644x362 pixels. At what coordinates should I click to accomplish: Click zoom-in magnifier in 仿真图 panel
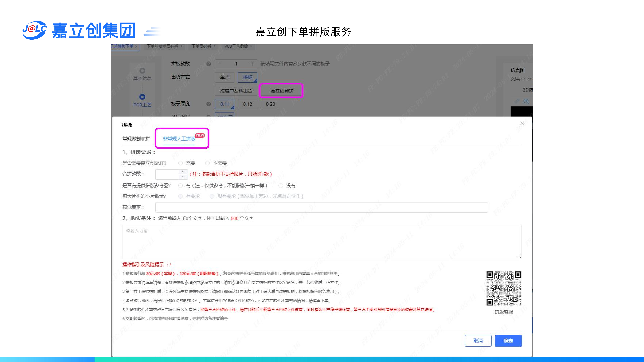pos(526,101)
